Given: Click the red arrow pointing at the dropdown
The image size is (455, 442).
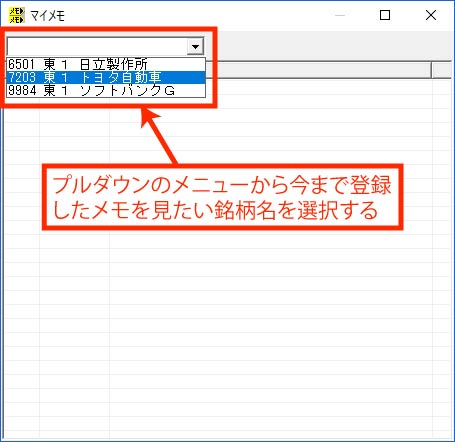Looking at the screenshot, I should click(157, 136).
